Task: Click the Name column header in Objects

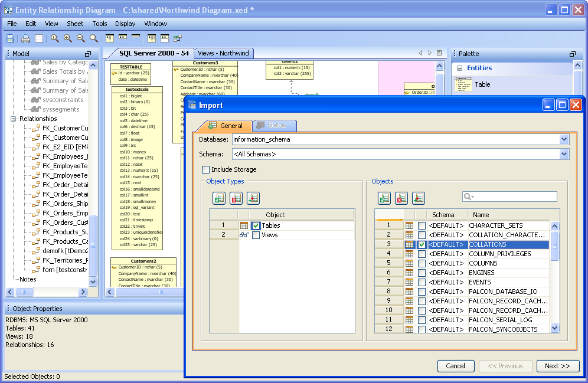Action: (x=508, y=215)
